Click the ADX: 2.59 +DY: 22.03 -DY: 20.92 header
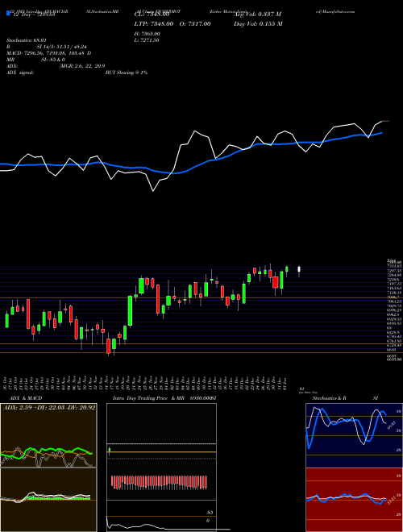The image size is (403, 532). (49, 407)
